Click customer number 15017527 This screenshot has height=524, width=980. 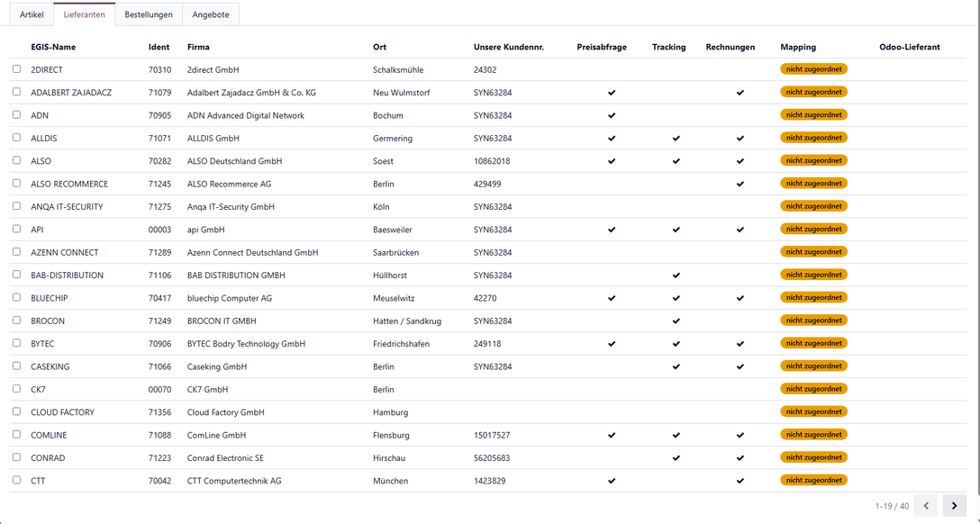[492, 435]
